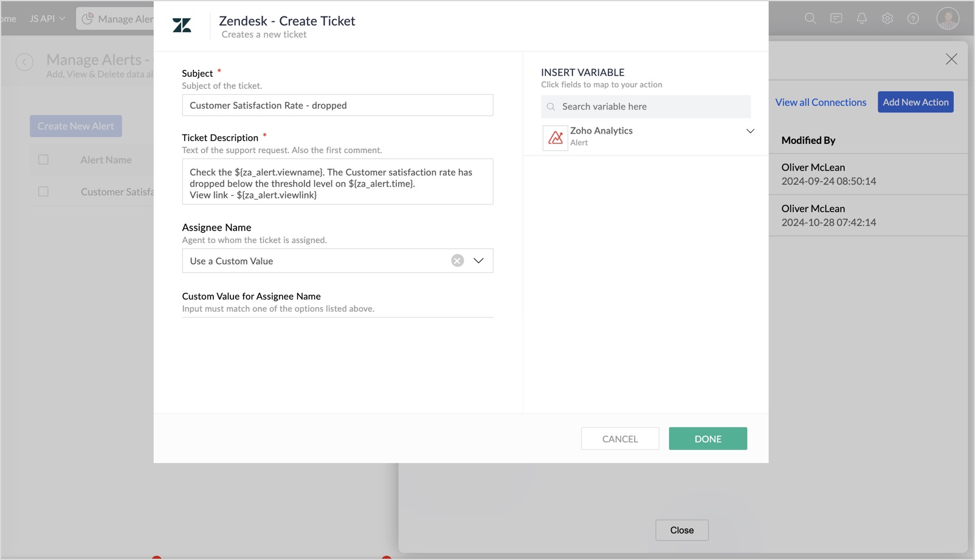
Task: Open the search magnifier in top bar
Action: coord(810,18)
